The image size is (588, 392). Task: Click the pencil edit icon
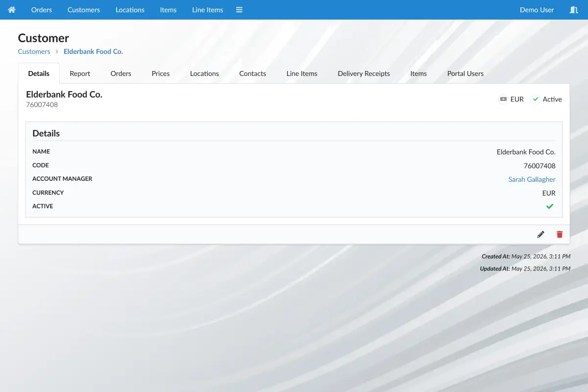coord(540,234)
